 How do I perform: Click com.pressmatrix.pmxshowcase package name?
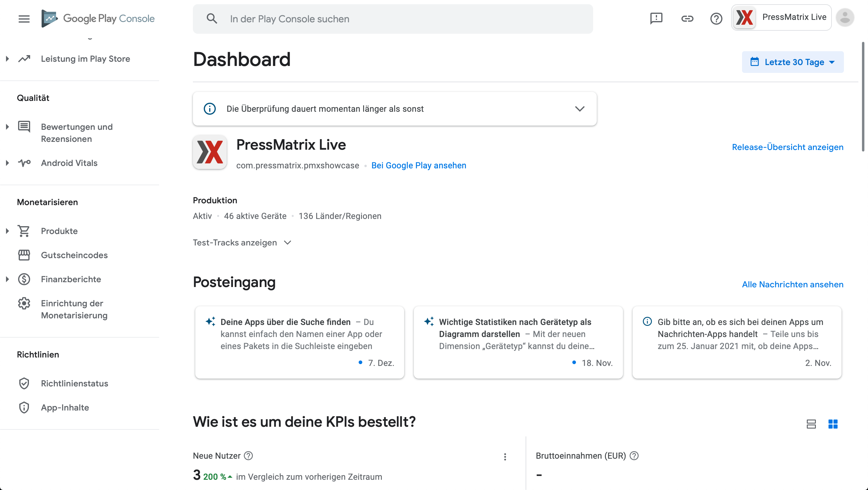(297, 165)
